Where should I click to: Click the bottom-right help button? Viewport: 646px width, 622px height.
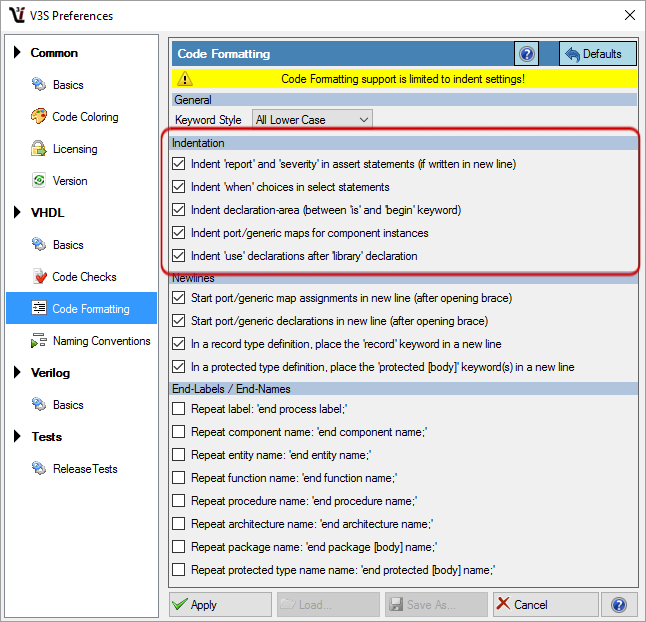[619, 605]
